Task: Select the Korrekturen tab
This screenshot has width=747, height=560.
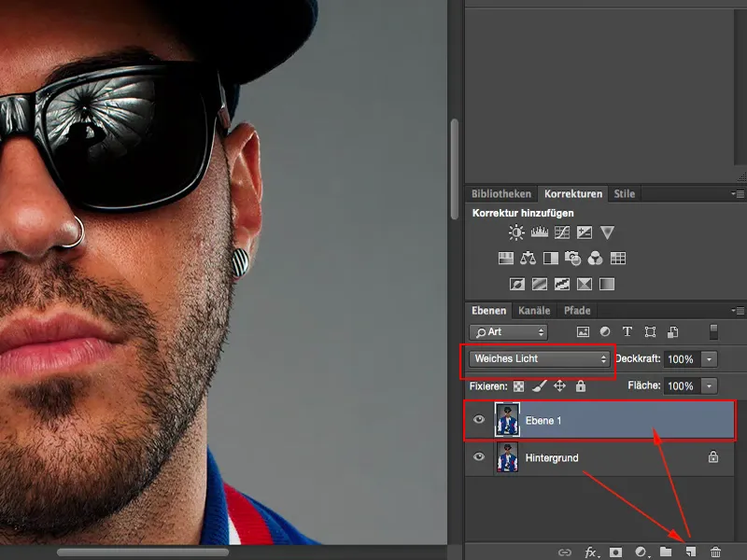Action: pyautogui.click(x=573, y=194)
